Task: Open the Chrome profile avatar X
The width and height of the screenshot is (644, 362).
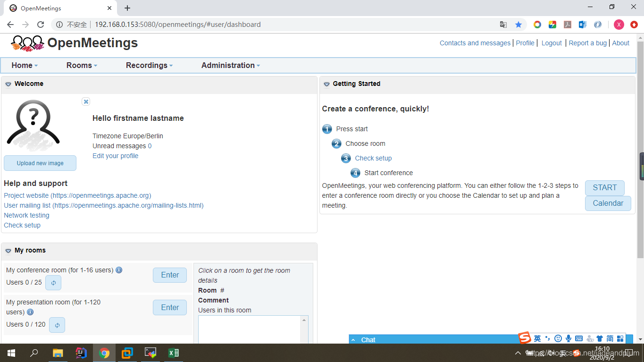Action: pos(619,25)
